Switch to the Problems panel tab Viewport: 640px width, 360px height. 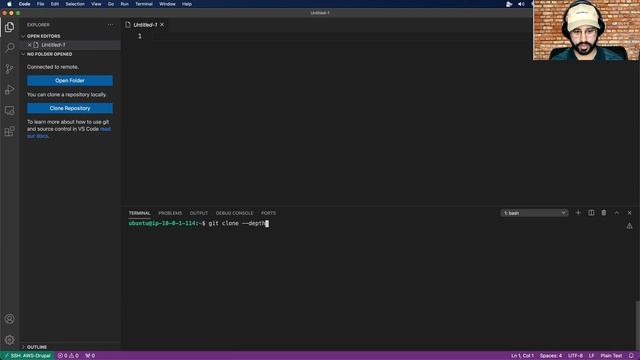pos(170,213)
